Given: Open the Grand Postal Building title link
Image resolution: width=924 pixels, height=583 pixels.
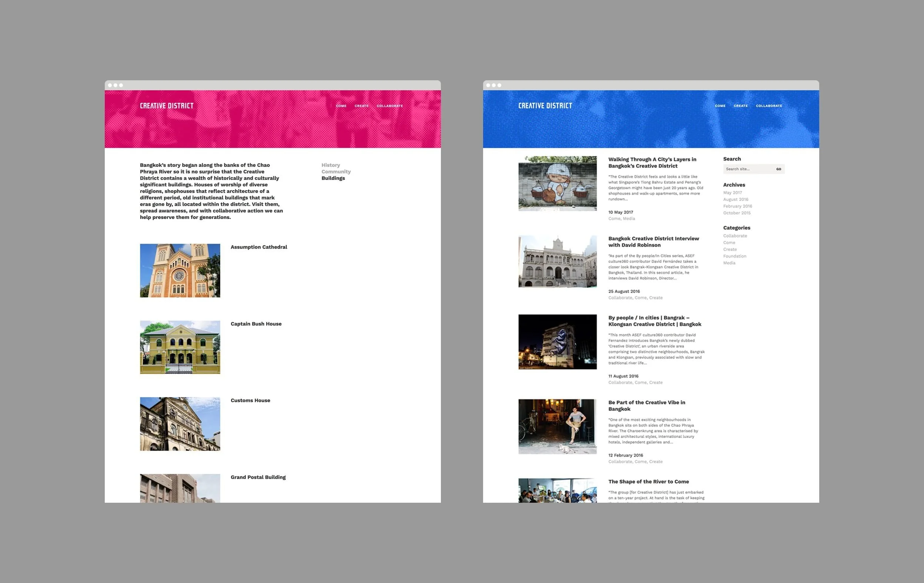Looking at the screenshot, I should point(258,477).
